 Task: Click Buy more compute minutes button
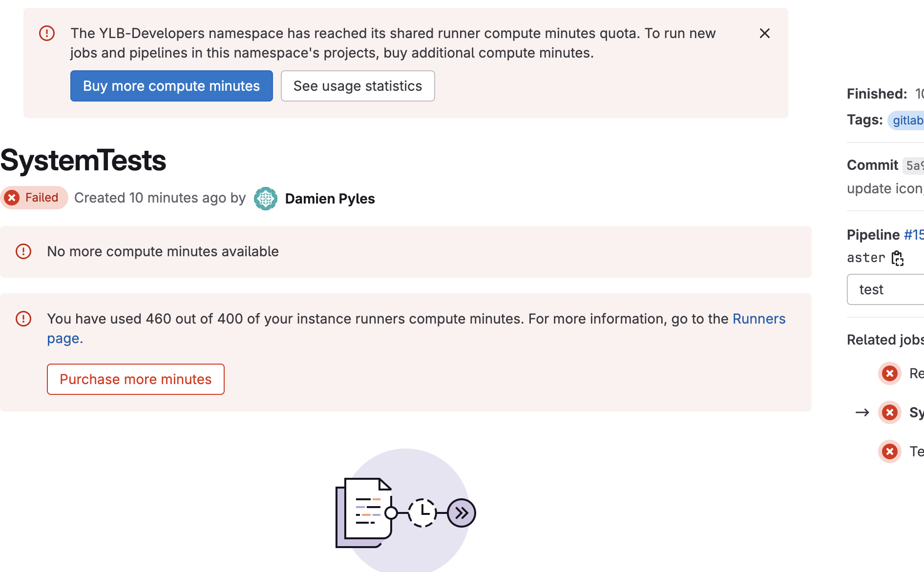pos(171,86)
